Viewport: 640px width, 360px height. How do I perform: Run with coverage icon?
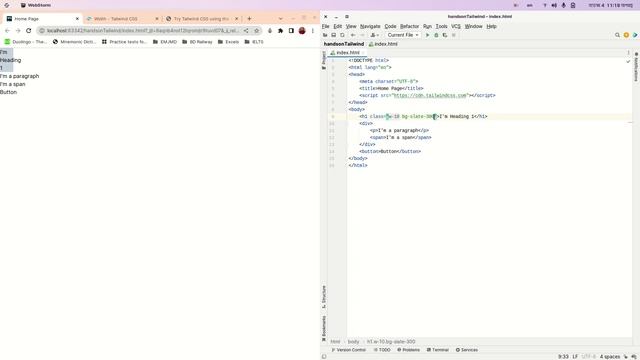pyautogui.click(x=444, y=35)
